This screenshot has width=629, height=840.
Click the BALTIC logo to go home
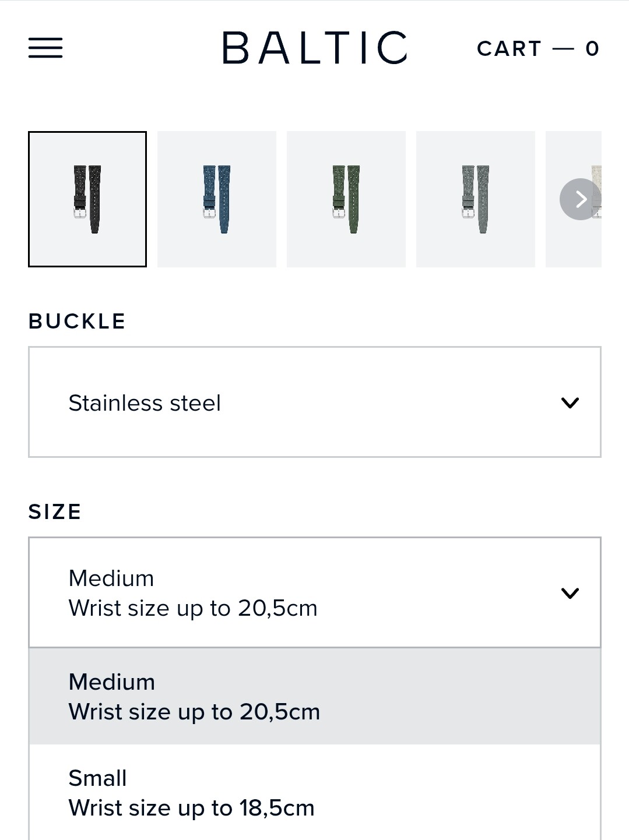point(314,48)
